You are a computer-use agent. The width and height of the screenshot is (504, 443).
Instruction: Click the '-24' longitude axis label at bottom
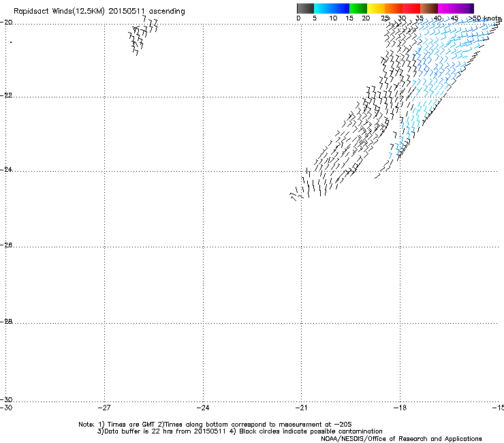coord(203,408)
